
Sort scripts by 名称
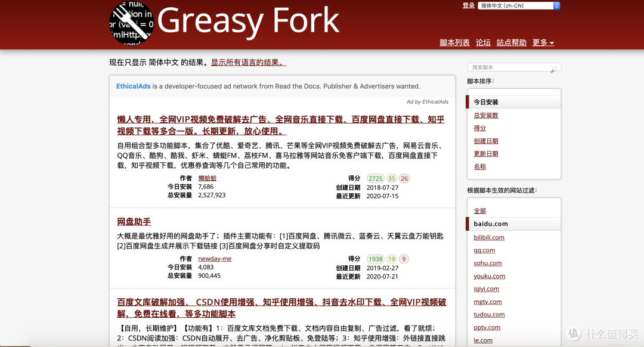[x=479, y=167]
